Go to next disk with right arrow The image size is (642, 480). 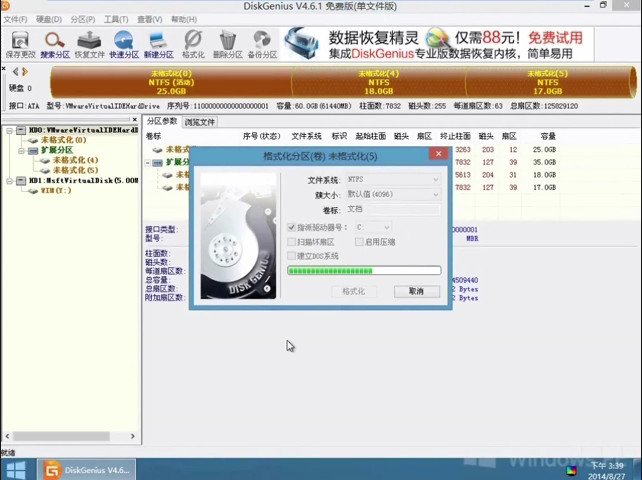pos(25,72)
